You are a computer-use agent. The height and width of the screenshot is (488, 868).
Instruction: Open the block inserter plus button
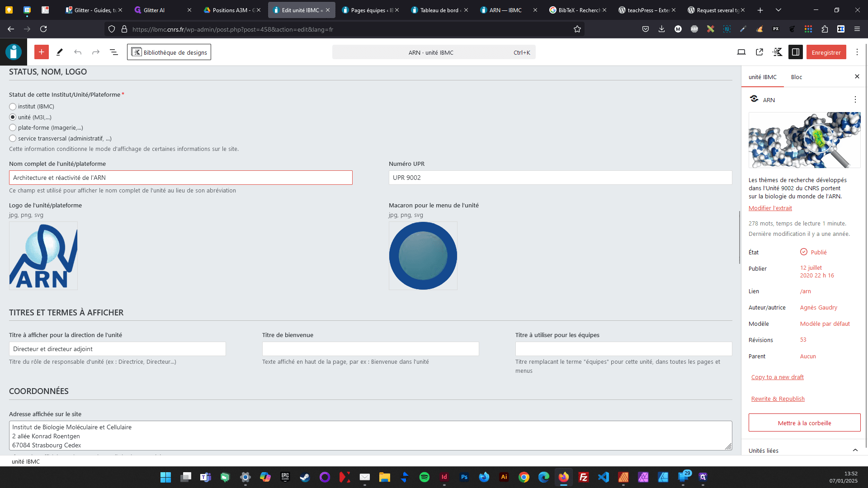click(x=41, y=52)
